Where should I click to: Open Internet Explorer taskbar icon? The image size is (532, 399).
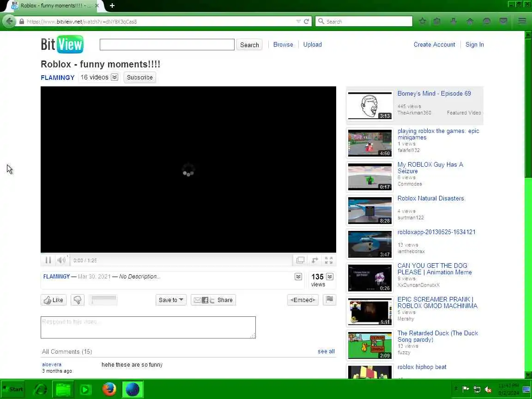[40, 389]
